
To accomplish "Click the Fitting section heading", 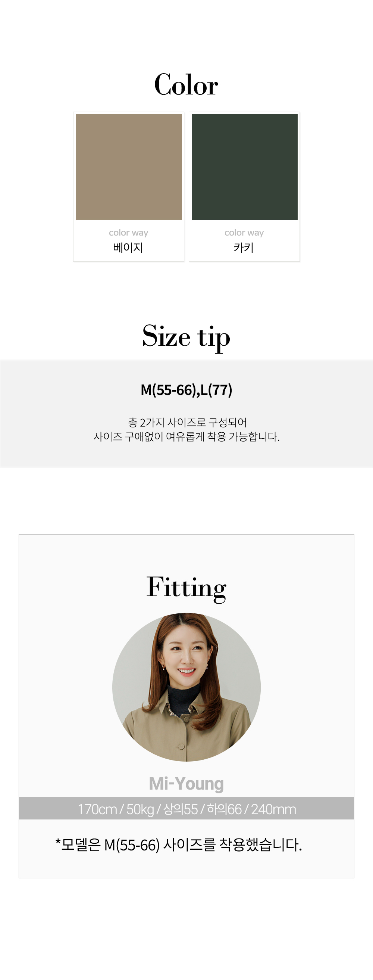I will click(x=186, y=587).
